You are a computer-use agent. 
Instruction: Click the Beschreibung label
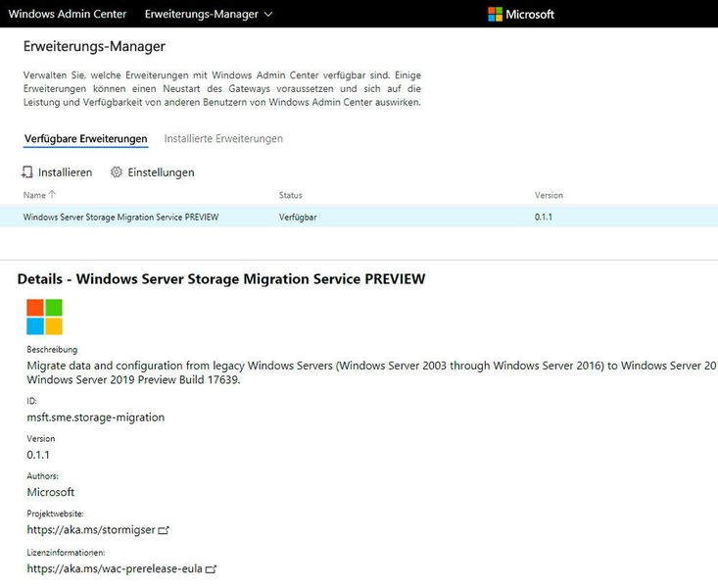tap(52, 349)
